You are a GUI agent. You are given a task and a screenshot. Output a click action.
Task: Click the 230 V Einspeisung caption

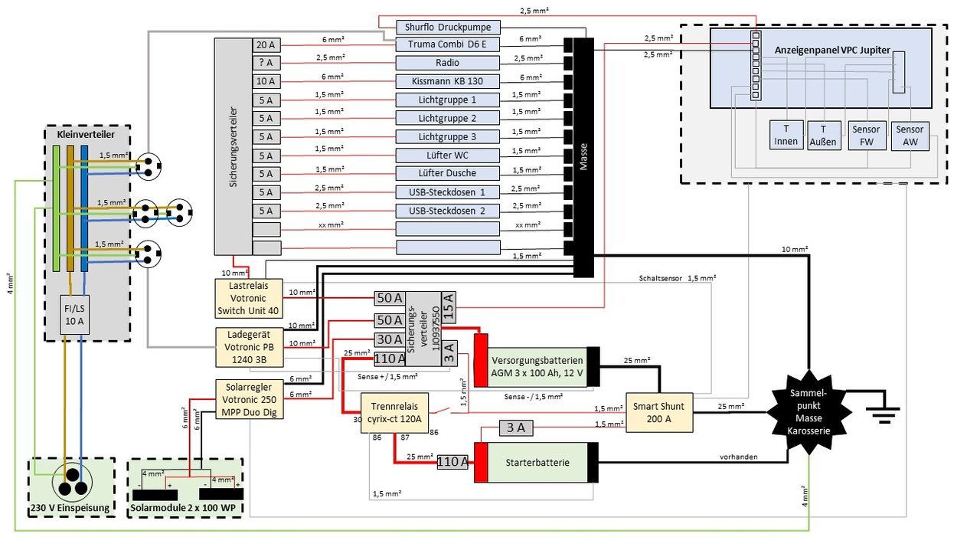(x=70, y=510)
